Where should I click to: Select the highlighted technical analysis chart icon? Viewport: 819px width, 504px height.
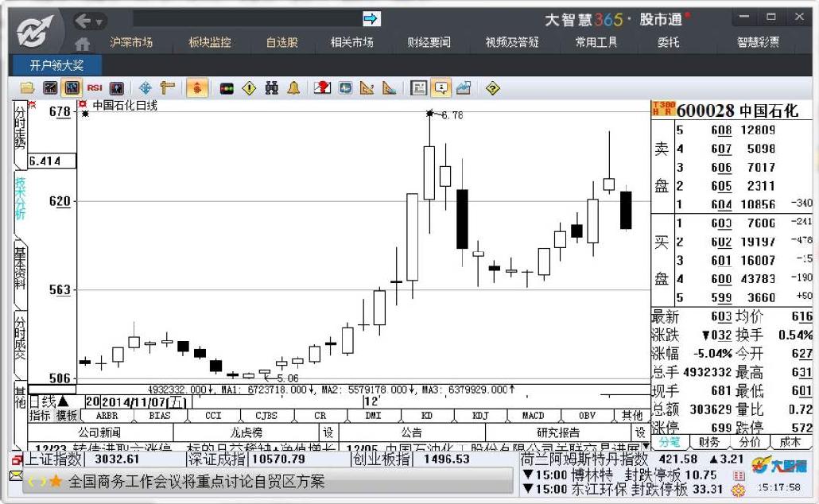[x=72, y=88]
